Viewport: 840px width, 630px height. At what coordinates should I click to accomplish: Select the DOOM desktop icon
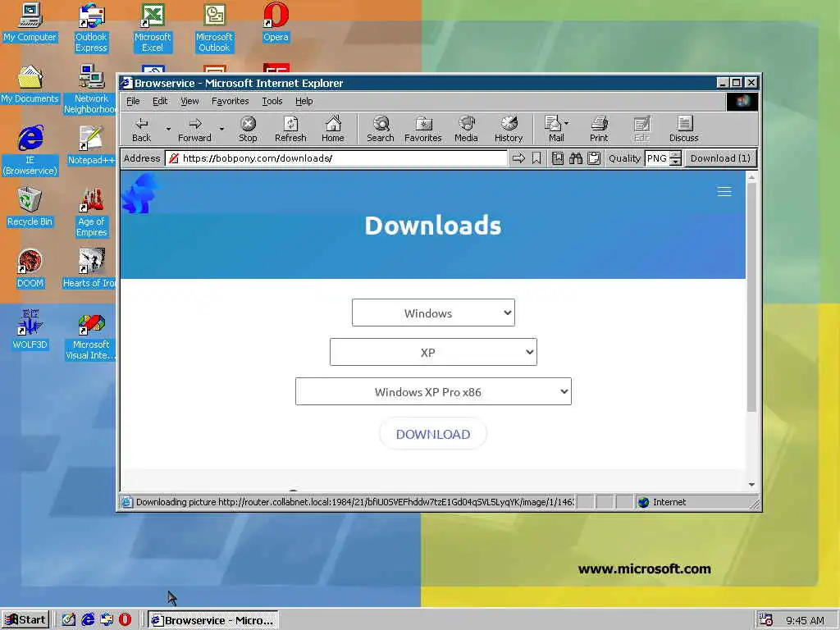[x=30, y=268]
